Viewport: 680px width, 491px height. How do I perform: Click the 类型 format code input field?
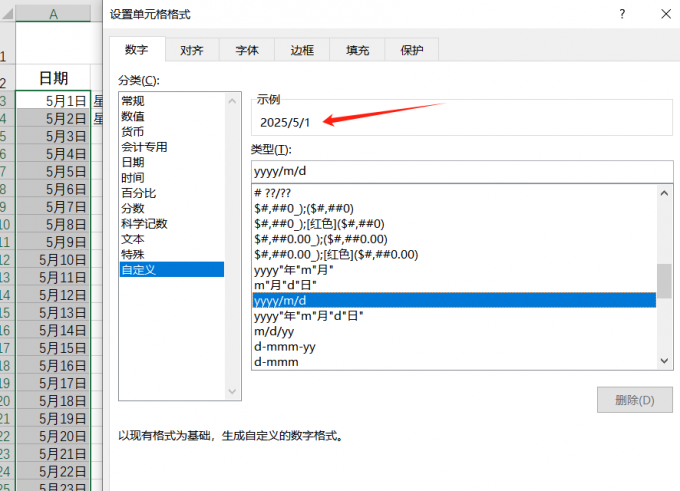pyautogui.click(x=462, y=171)
